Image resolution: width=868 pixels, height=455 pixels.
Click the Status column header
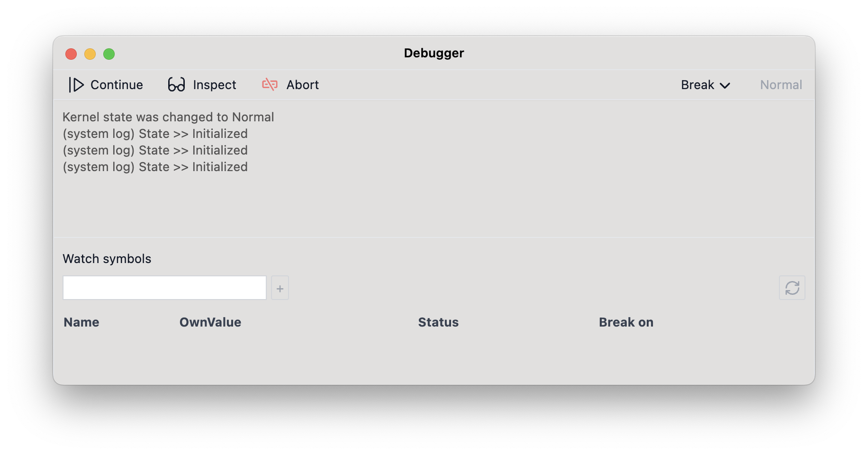[x=438, y=322]
